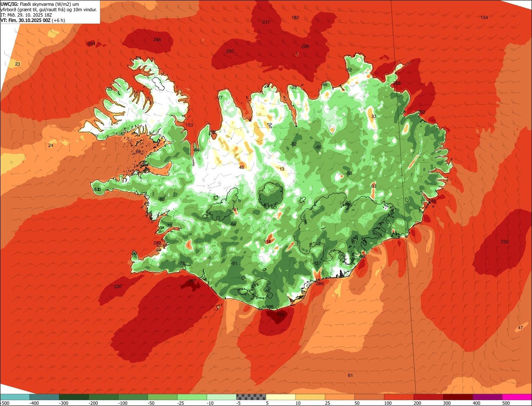Click the '400' legend tick label
This screenshot has width=532, height=406.
tap(476, 403)
